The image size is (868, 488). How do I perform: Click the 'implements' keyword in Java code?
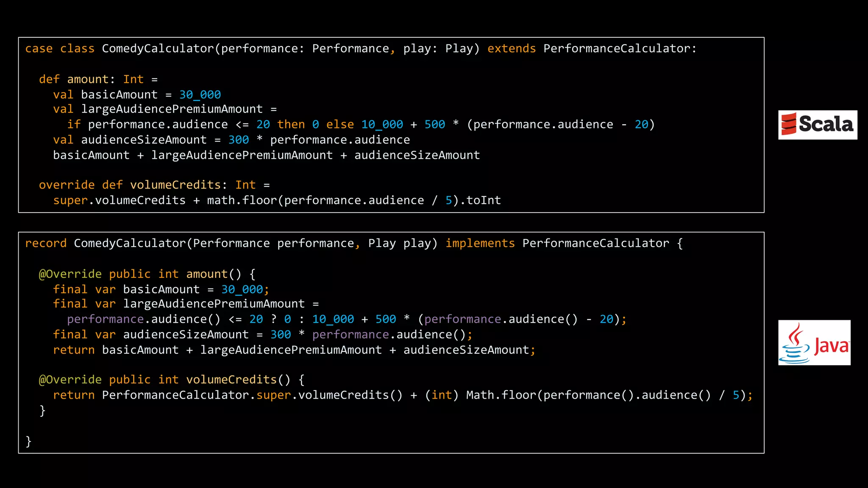point(480,244)
